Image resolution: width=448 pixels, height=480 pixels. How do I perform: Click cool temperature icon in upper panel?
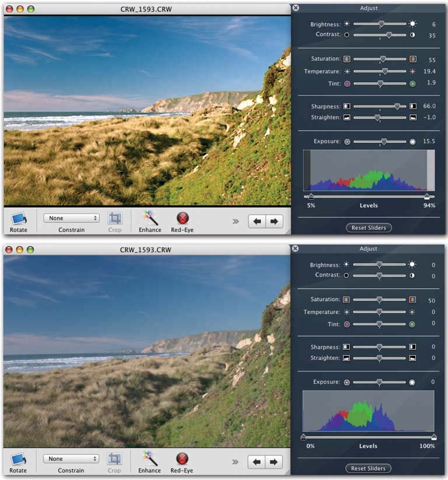point(347,71)
